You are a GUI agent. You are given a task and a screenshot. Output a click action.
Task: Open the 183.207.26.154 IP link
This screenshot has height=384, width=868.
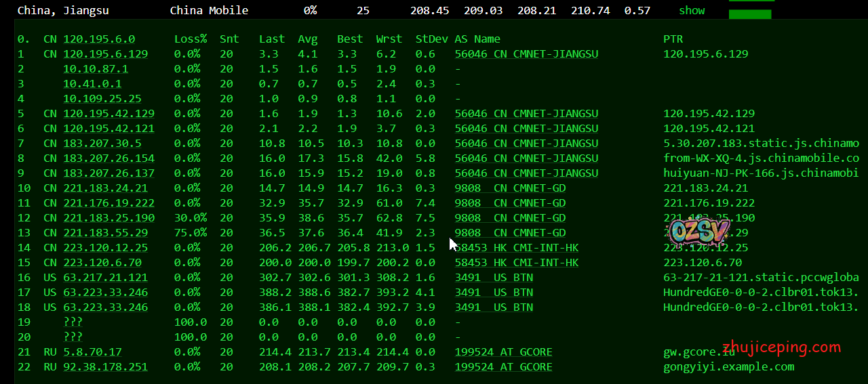(x=108, y=158)
